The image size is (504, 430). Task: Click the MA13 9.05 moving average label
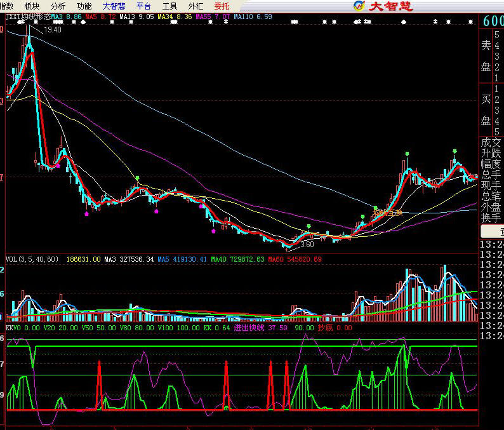point(137,17)
